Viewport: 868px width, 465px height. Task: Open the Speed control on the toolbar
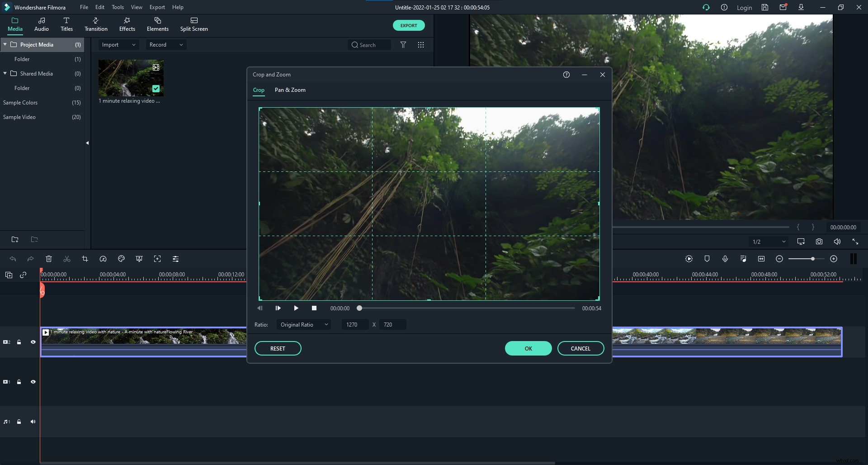(103, 259)
